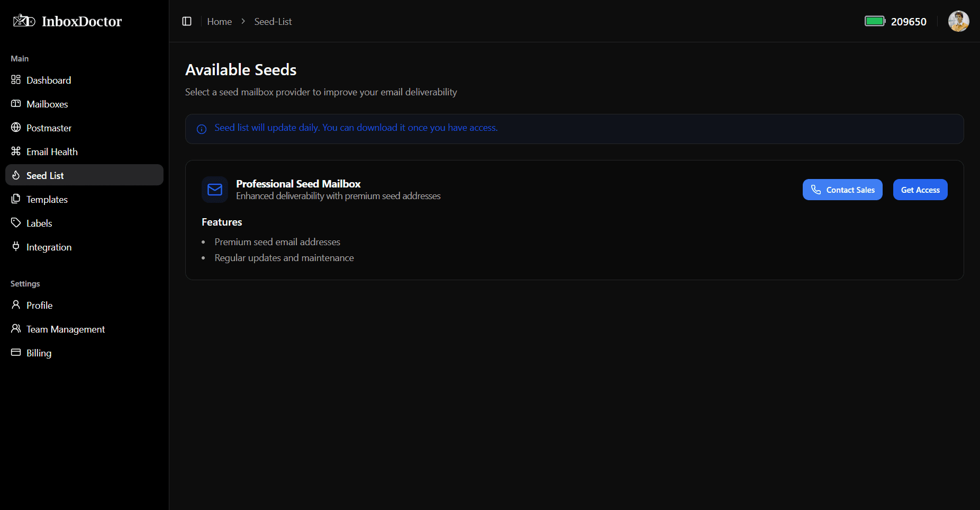This screenshot has height=510, width=980.
Task: Open the Labels page
Action: point(84,223)
